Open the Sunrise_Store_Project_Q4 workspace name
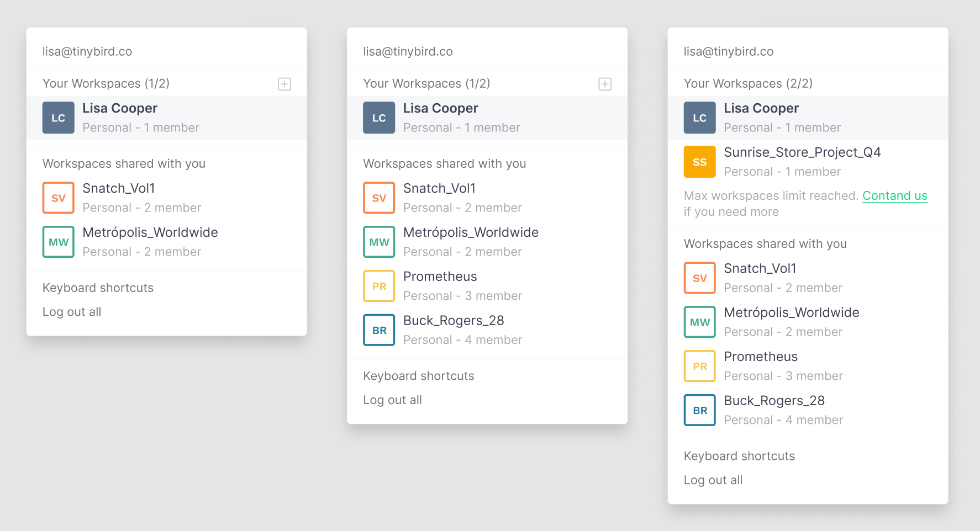The width and height of the screenshot is (980, 531). click(x=802, y=152)
